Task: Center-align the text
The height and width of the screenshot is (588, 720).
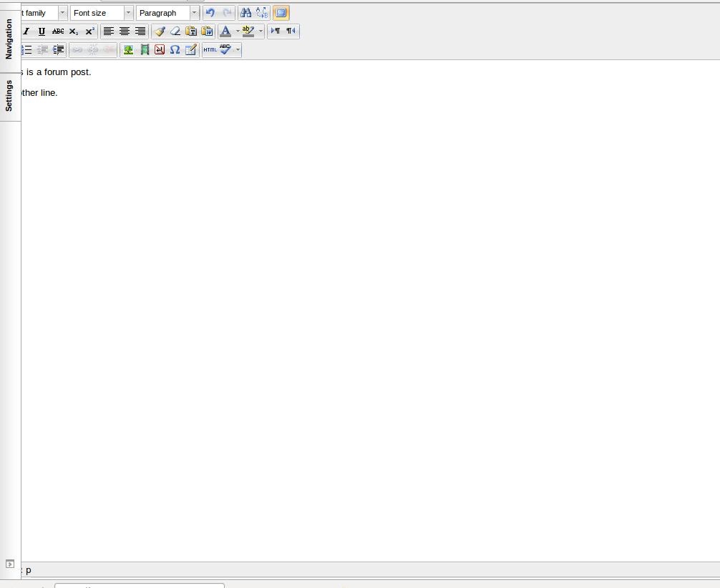Action: coord(125,31)
